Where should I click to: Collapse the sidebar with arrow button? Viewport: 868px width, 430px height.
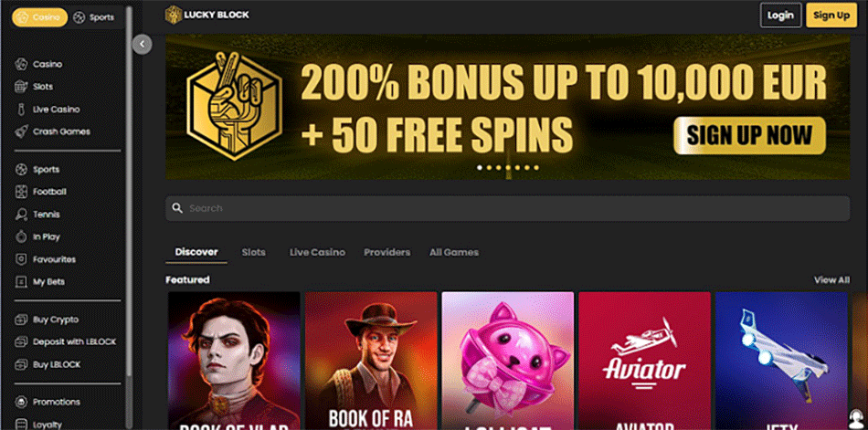[143, 44]
